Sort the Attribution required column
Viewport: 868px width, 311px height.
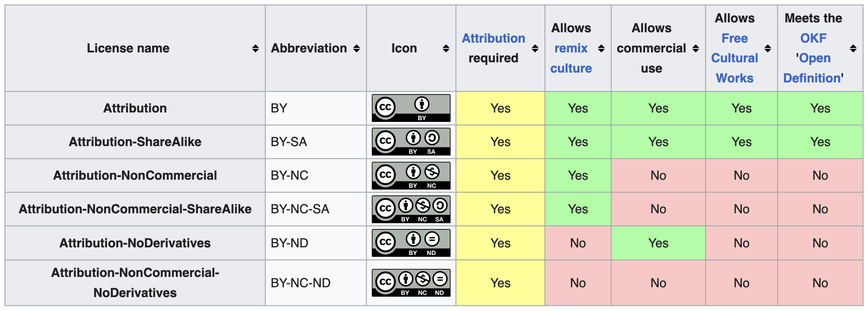535,48
